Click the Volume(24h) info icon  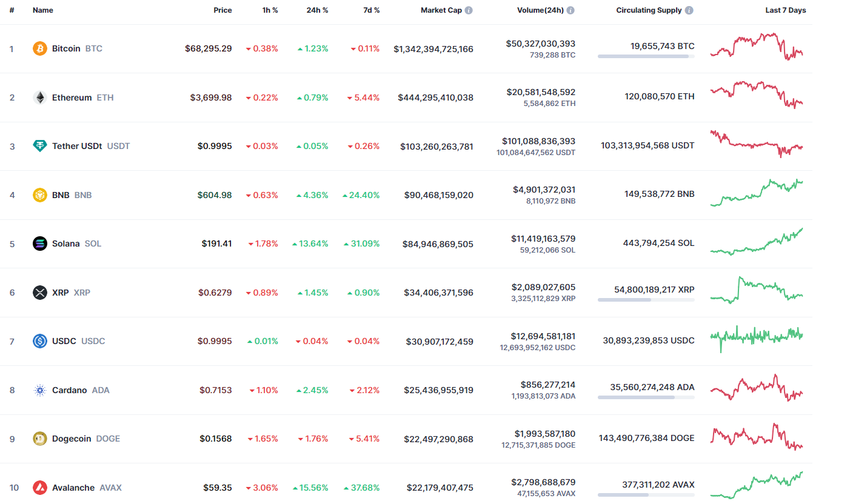pos(571,10)
